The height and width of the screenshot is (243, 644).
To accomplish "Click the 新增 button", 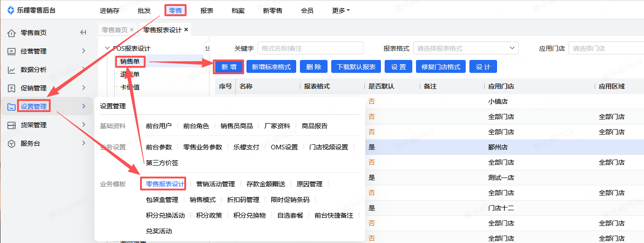I will pos(229,67).
